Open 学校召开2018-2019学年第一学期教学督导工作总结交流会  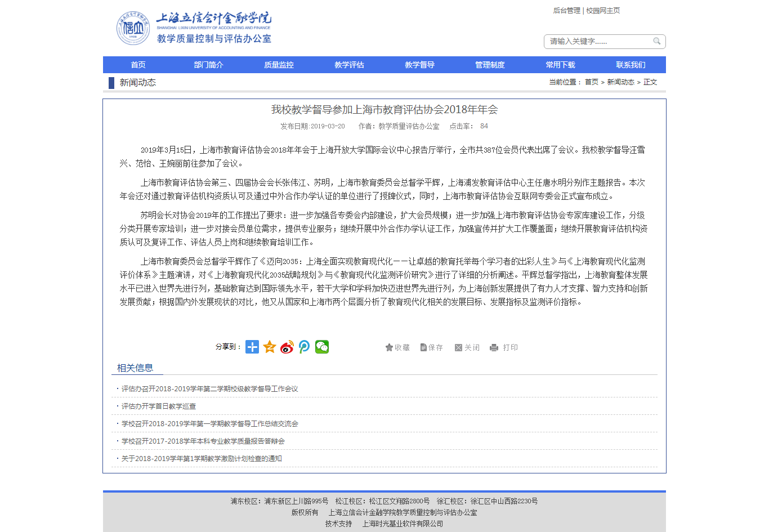tap(210, 424)
